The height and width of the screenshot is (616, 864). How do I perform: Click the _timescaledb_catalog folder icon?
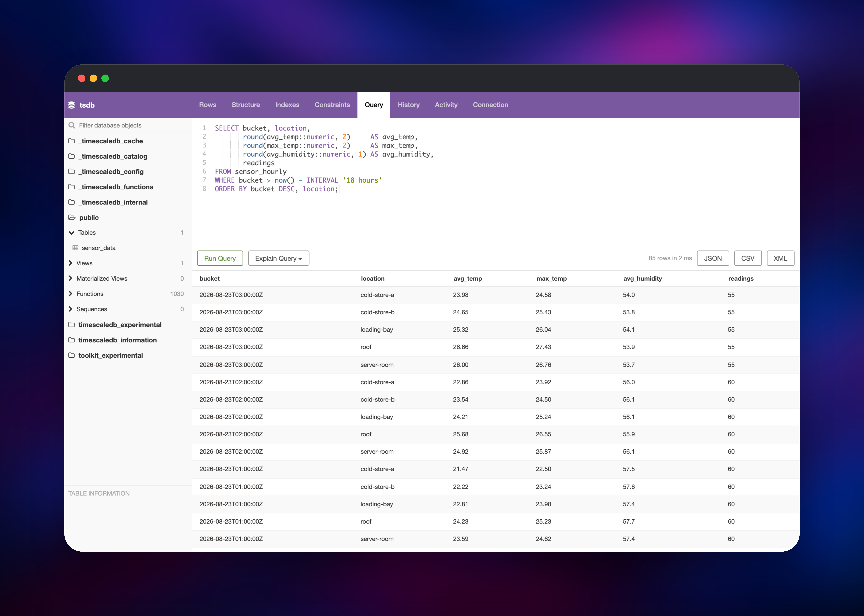click(71, 156)
